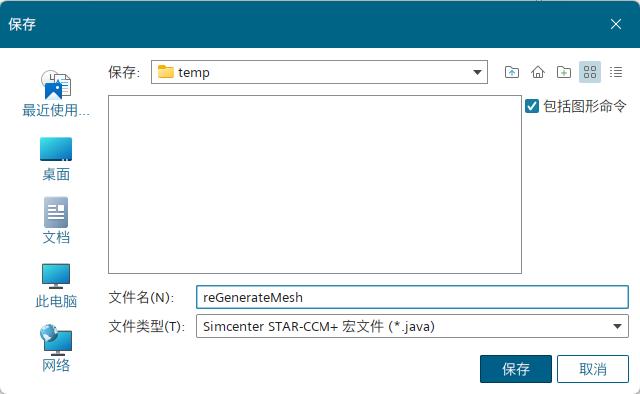Open the 网络 network location
The image size is (640, 394).
point(56,348)
